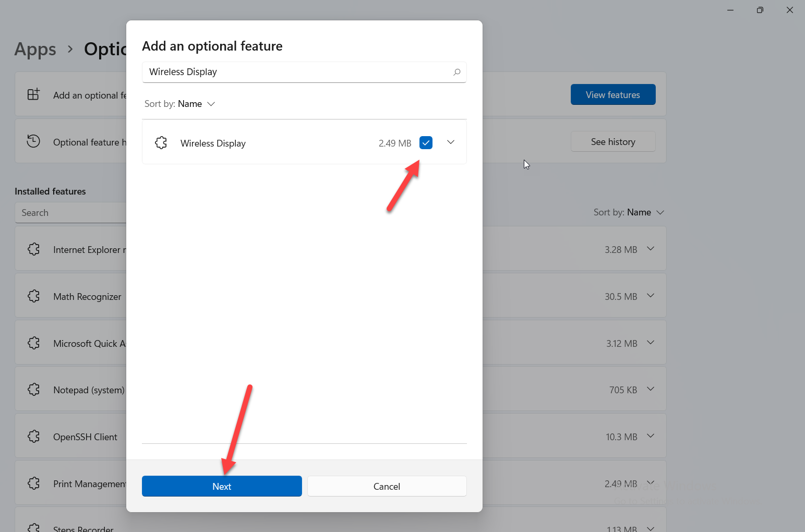This screenshot has width=805, height=532.
Task: Click the Next button
Action: tap(222, 486)
